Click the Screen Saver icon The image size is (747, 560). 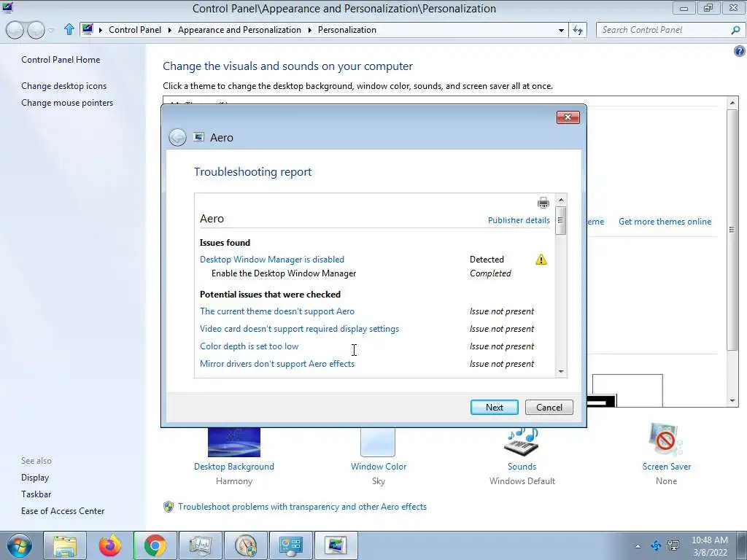665,440
